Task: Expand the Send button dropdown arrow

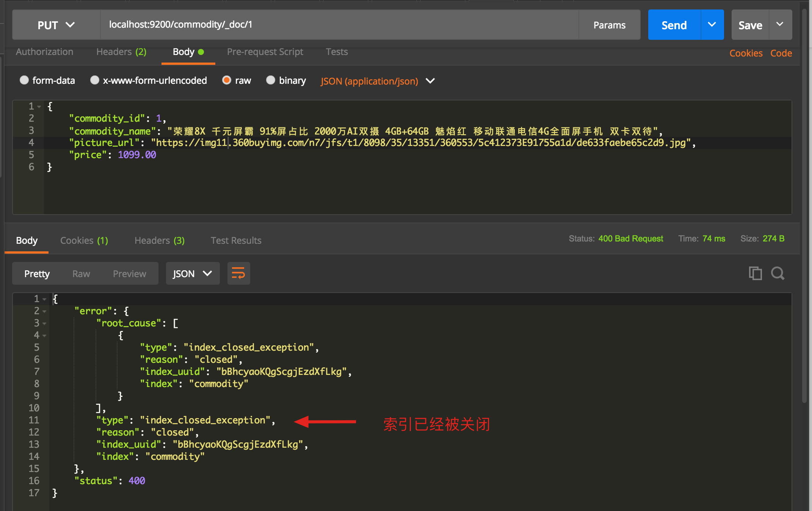Action: (712, 25)
